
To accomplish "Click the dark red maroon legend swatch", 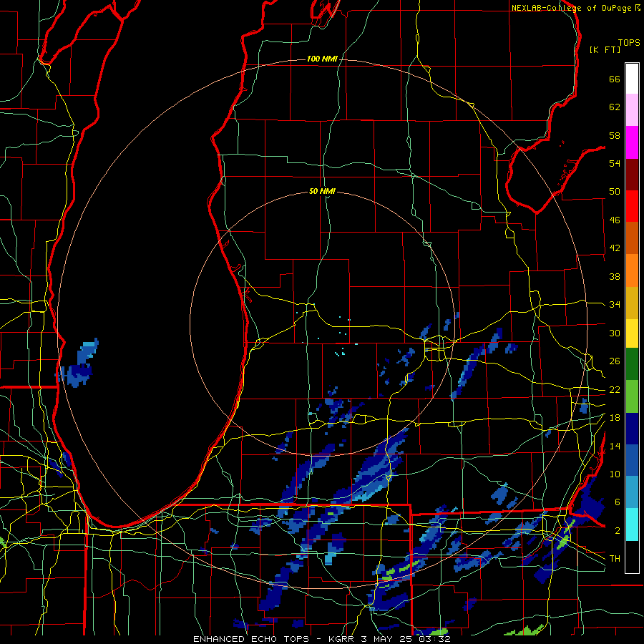I will coord(632,174).
